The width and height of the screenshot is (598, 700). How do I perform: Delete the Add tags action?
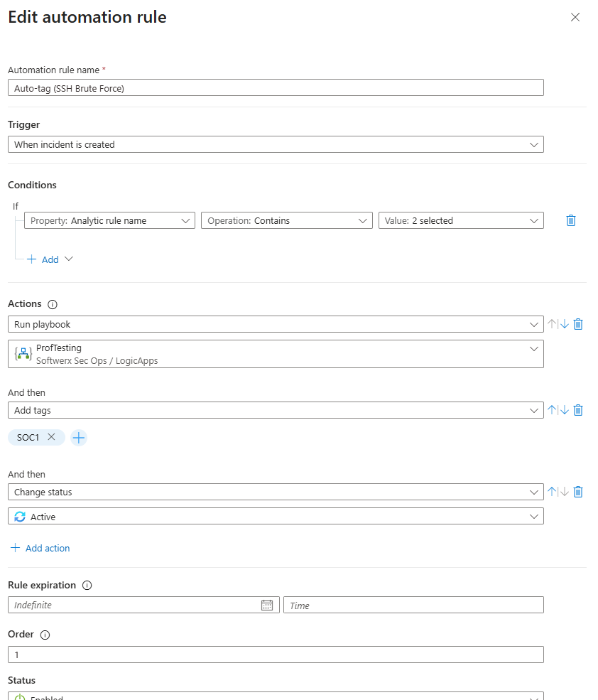(578, 410)
